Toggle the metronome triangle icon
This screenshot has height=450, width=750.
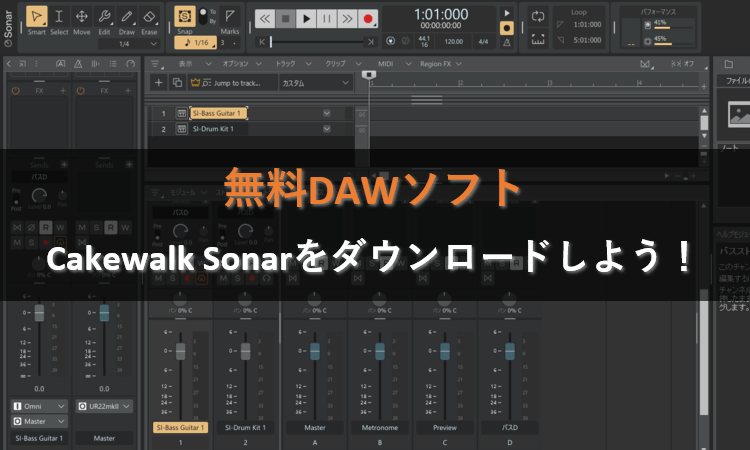click(x=507, y=43)
